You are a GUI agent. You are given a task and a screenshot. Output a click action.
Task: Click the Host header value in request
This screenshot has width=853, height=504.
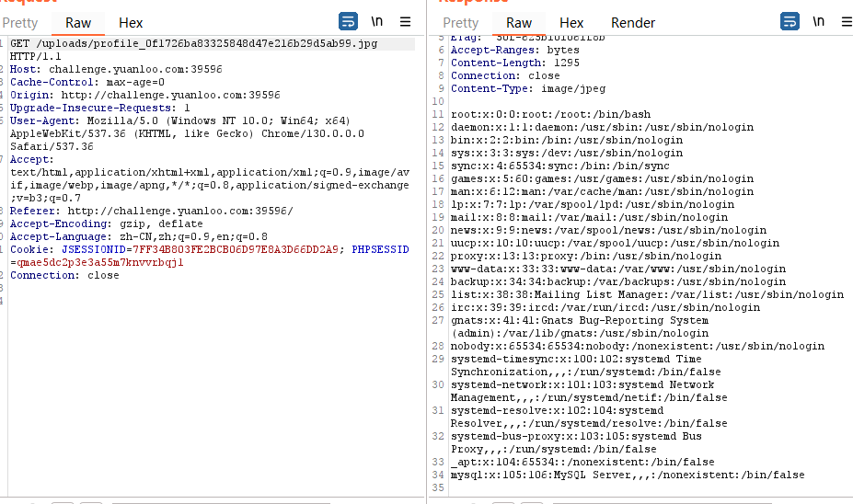135,70
